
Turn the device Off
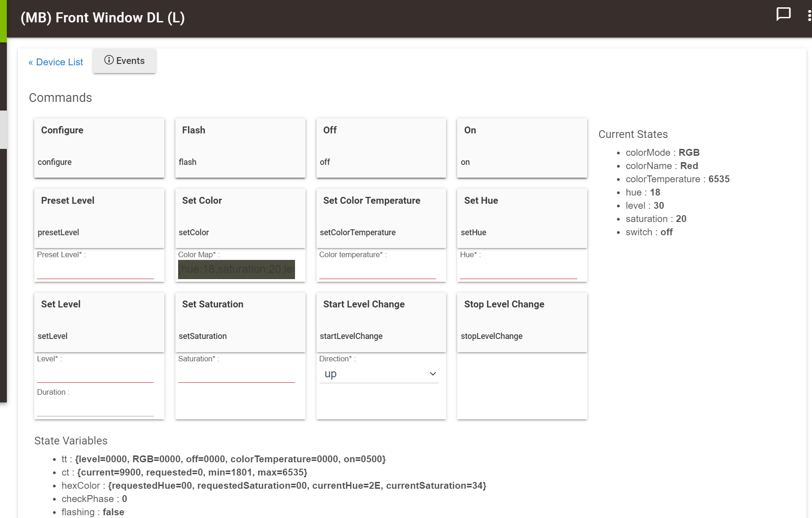point(381,148)
